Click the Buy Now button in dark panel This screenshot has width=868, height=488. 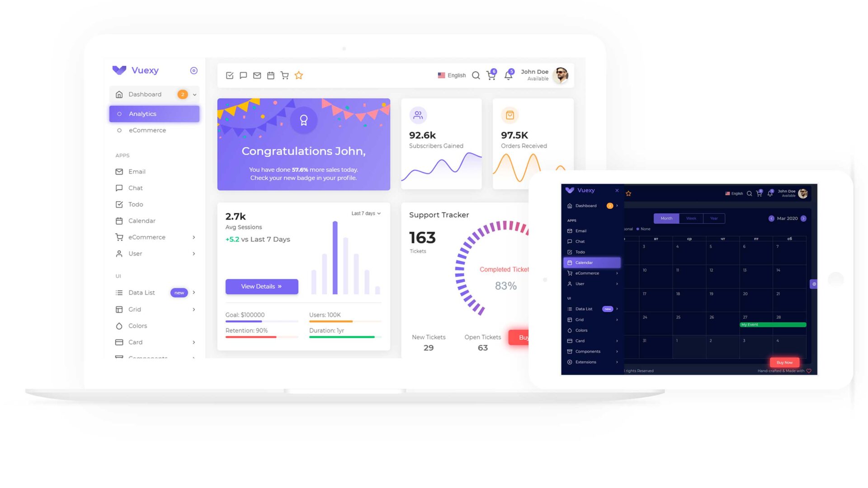[785, 361]
